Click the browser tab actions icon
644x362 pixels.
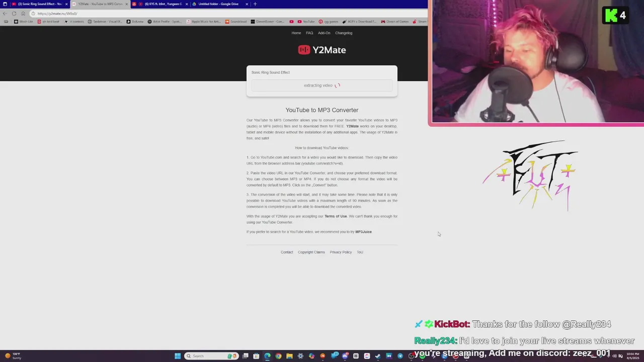(x=5, y=4)
